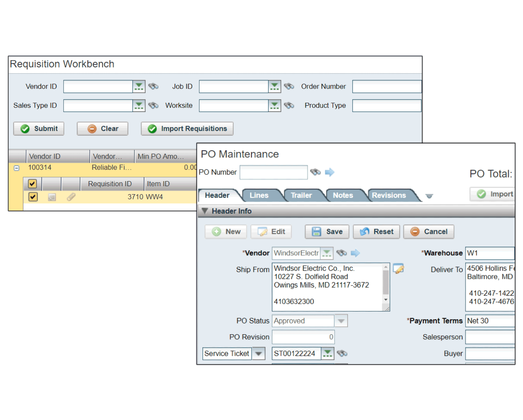
Task: Click binoculars search icon beside Vendor ID
Action: tap(153, 87)
